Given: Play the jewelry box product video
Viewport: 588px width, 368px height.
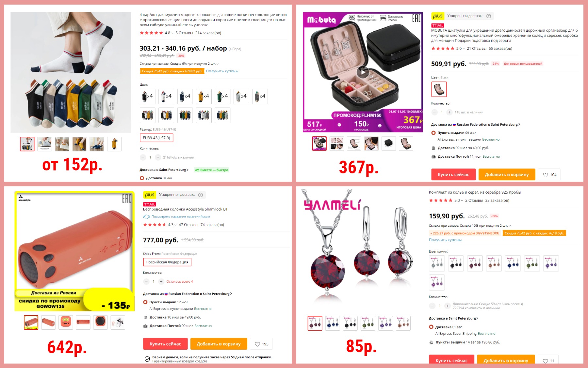Looking at the screenshot, I should tap(363, 72).
